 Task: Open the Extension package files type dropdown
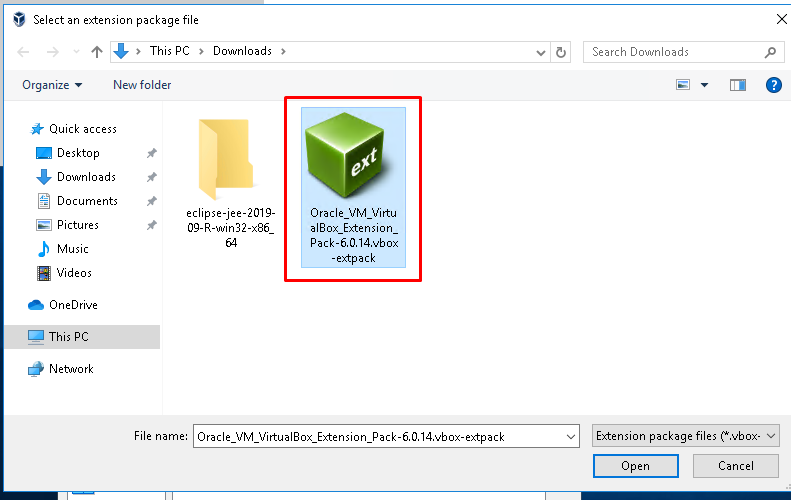[686, 436]
